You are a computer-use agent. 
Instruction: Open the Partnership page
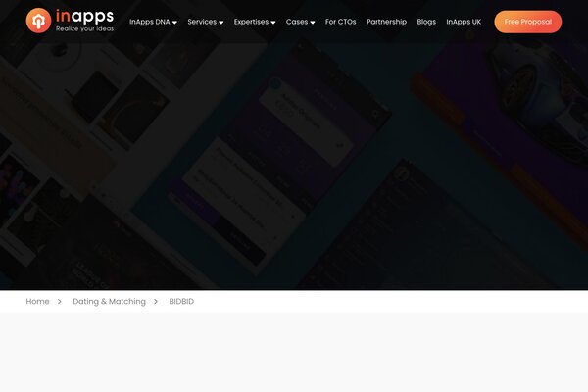(x=386, y=22)
